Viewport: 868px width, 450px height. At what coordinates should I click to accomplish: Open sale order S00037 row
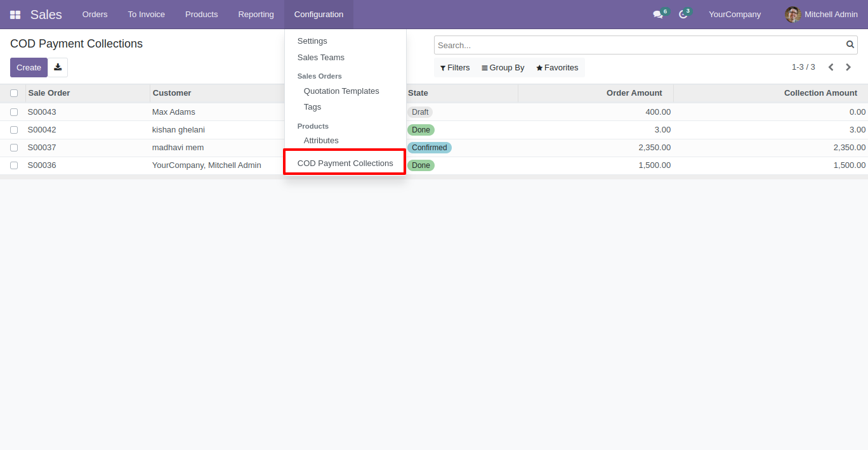pyautogui.click(x=42, y=148)
